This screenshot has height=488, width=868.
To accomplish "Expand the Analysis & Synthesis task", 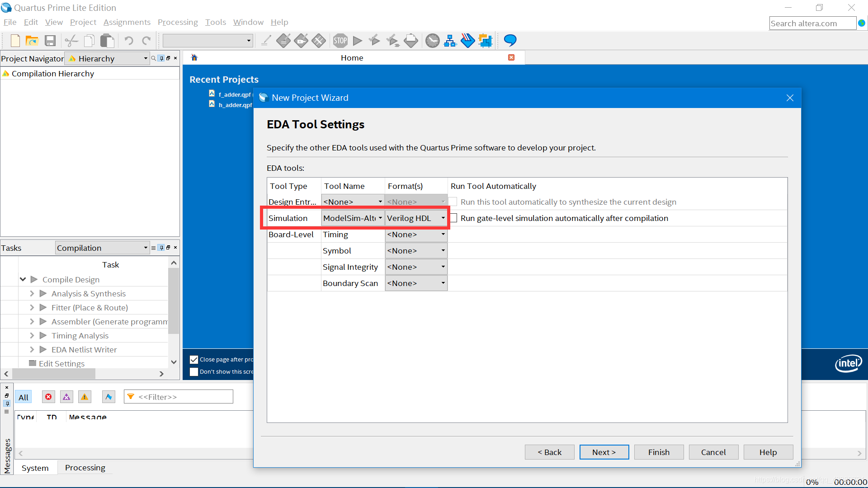I will pyautogui.click(x=32, y=294).
